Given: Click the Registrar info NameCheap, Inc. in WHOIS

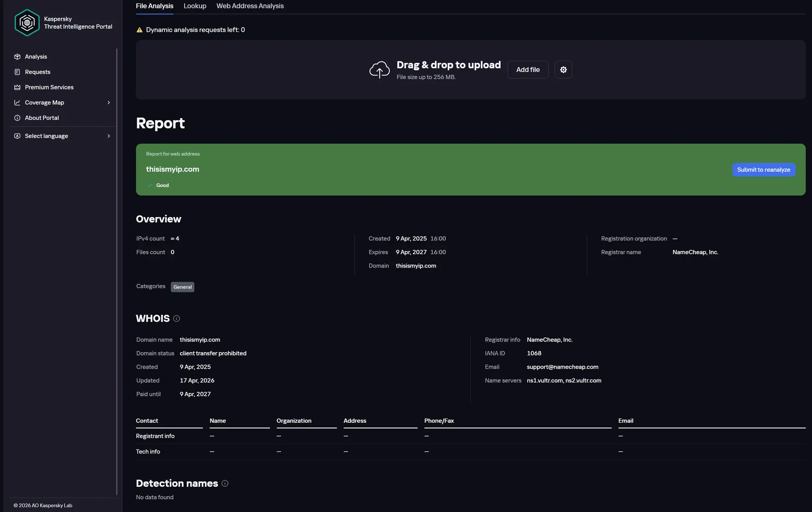Looking at the screenshot, I should pos(550,340).
